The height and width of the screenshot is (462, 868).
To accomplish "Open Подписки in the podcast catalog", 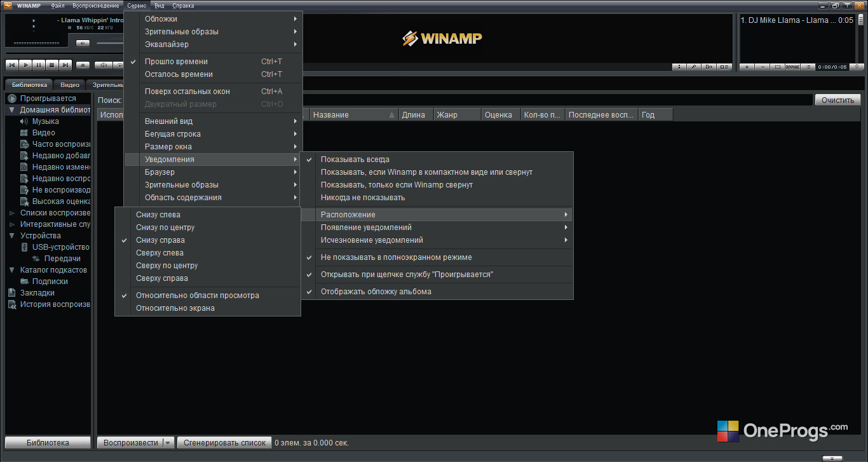I will (50, 282).
